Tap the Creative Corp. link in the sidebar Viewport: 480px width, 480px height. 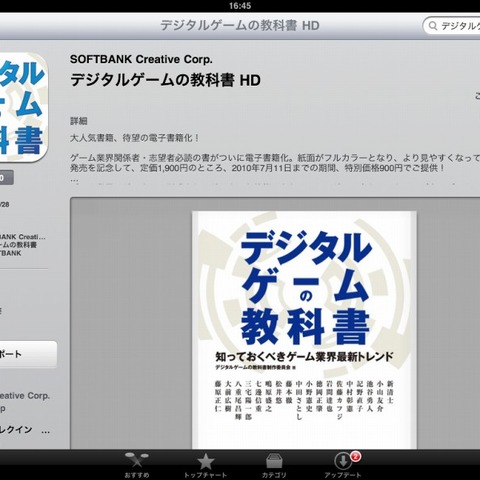25,396
